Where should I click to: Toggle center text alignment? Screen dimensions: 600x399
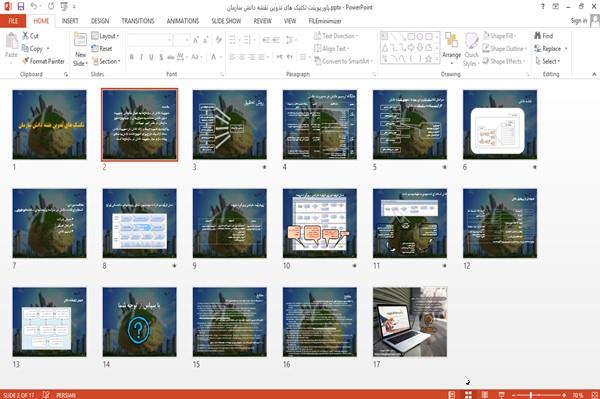tap(242, 57)
